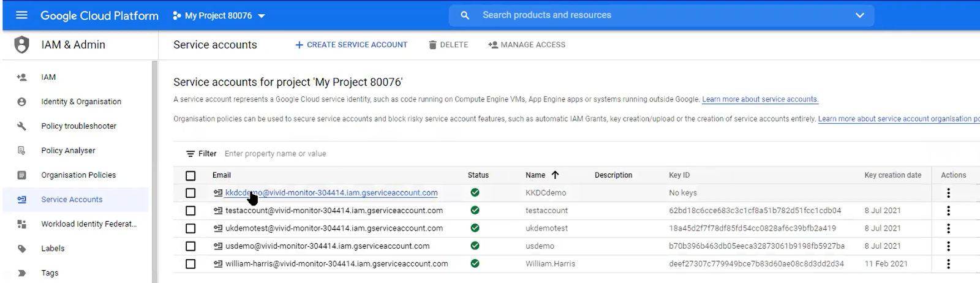Toggle the select-all header checkbox
Image resolution: width=980 pixels, height=283 pixels.
[x=190, y=176]
